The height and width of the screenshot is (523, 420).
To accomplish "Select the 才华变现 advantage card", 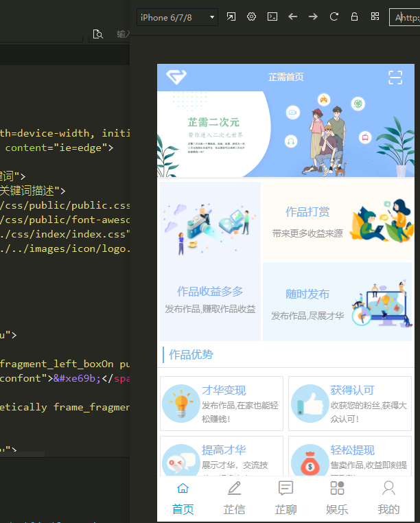I will click(222, 404).
